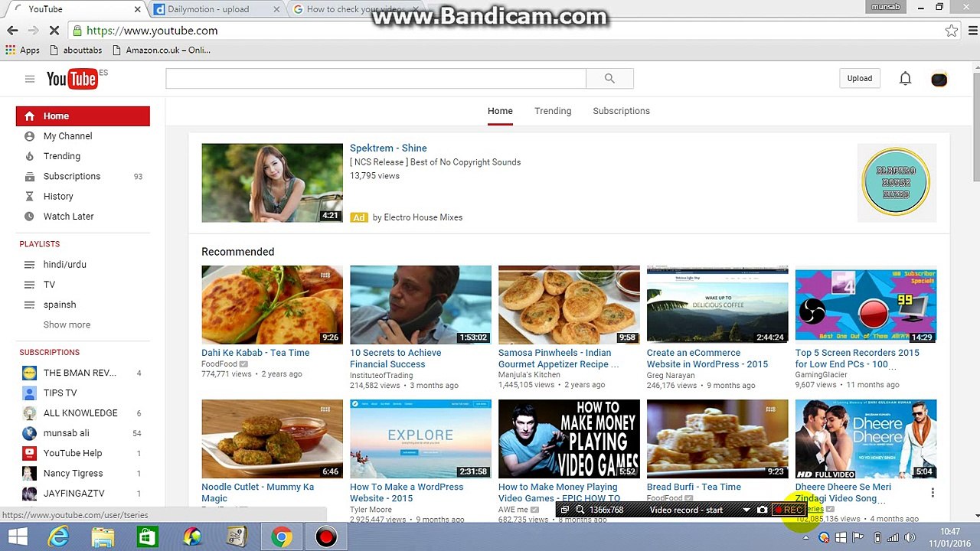Image resolution: width=980 pixels, height=551 pixels.
Task: Click Bandicam REC record button
Action: 788,510
